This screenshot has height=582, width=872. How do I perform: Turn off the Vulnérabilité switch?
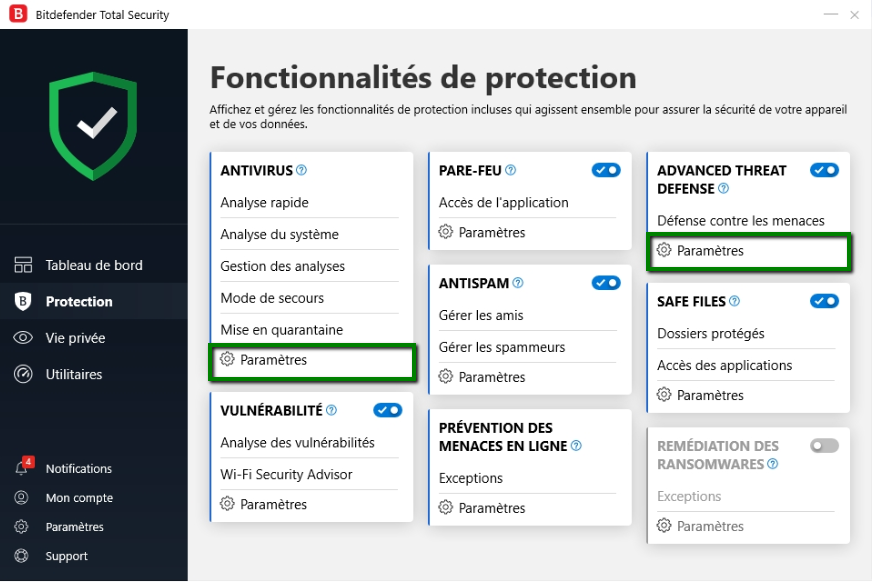click(x=387, y=410)
